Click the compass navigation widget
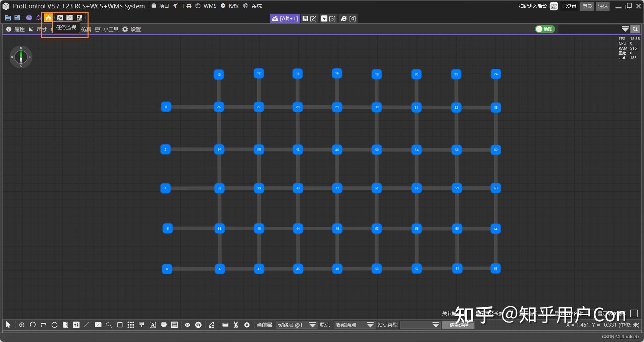This screenshot has width=644, height=342. tap(21, 57)
